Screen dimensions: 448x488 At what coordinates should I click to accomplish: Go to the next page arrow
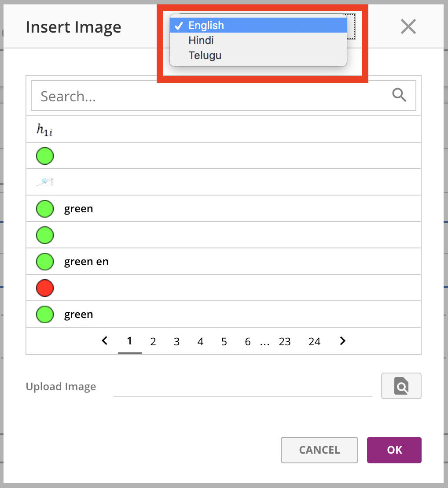click(343, 341)
